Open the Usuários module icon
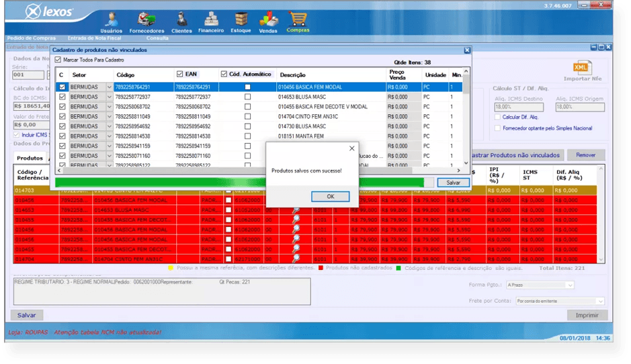This screenshot has height=364, width=631. click(x=112, y=23)
